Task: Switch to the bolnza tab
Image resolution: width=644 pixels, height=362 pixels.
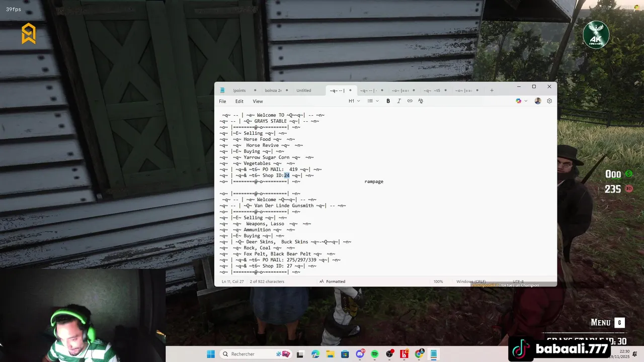Action: click(273, 90)
